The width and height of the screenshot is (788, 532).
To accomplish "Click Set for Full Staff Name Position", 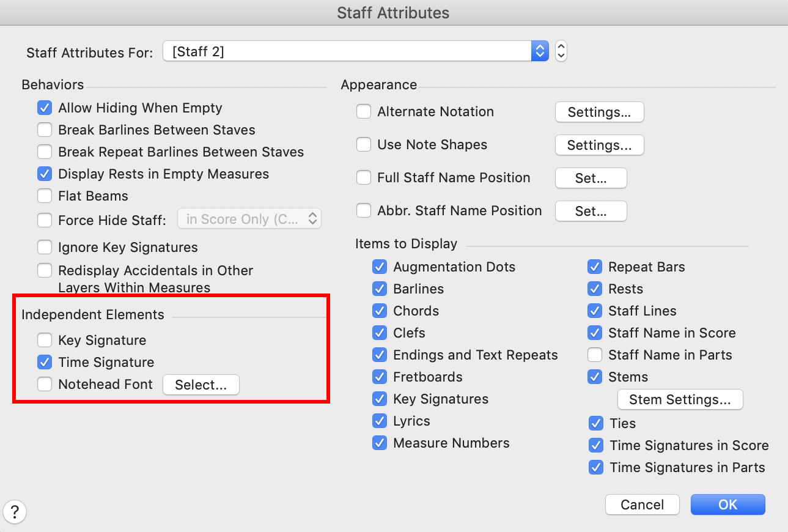I will tap(591, 179).
